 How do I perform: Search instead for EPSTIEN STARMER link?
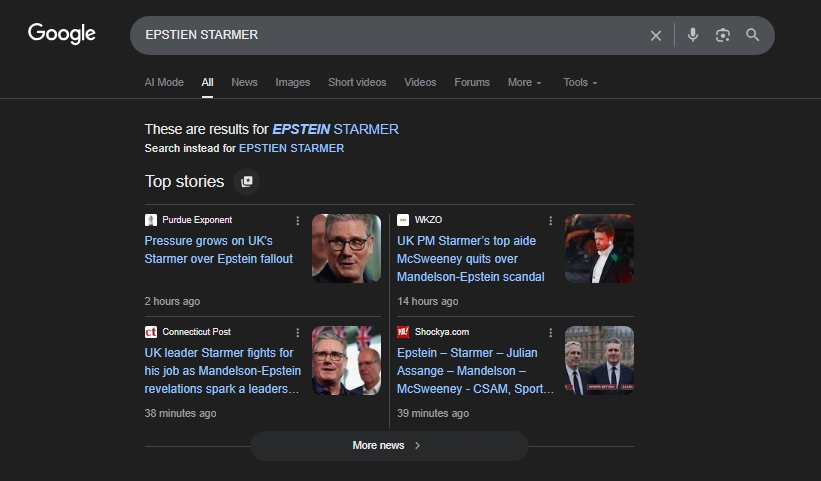pyautogui.click(x=291, y=148)
